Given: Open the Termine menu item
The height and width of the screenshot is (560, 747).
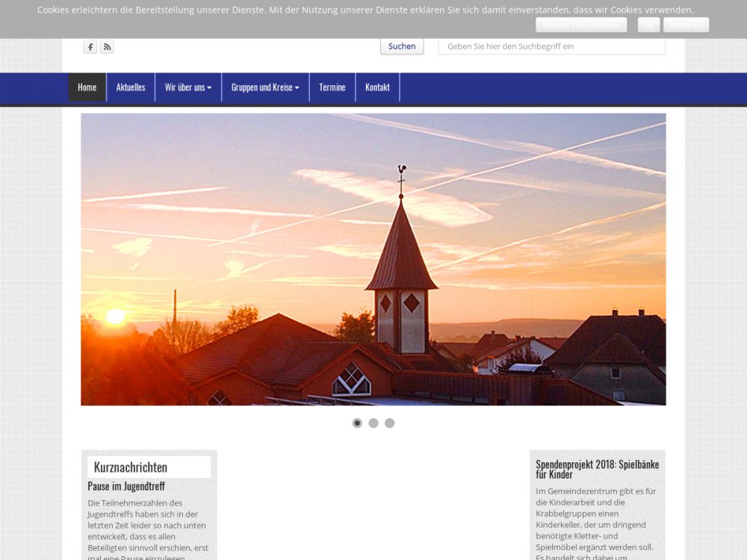Looking at the screenshot, I should [332, 87].
